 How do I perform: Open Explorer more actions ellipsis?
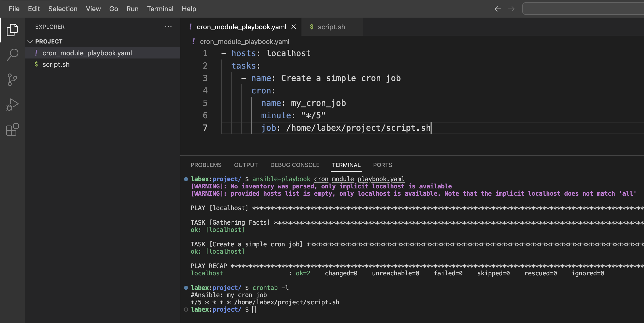point(168,27)
